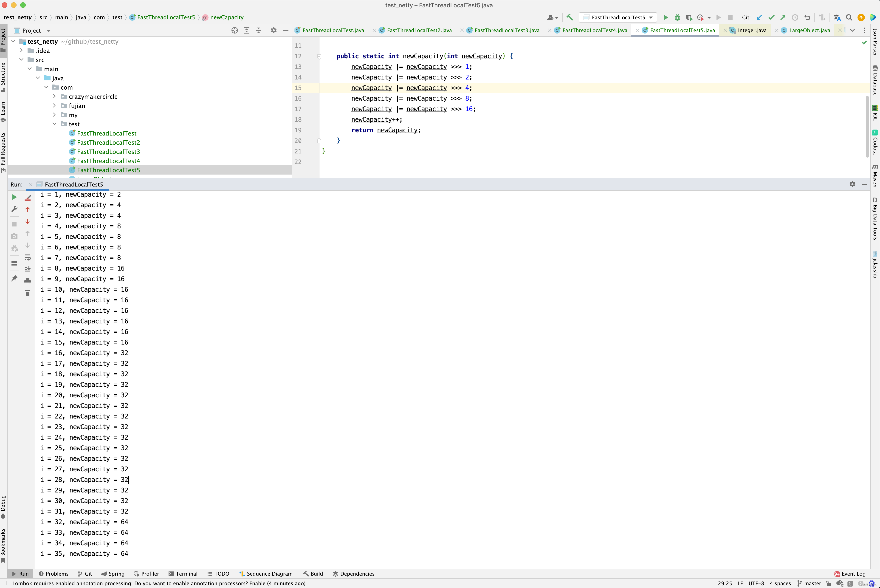Click the Git update project arrow icon
This screenshot has width=880, height=588.
click(x=759, y=17)
